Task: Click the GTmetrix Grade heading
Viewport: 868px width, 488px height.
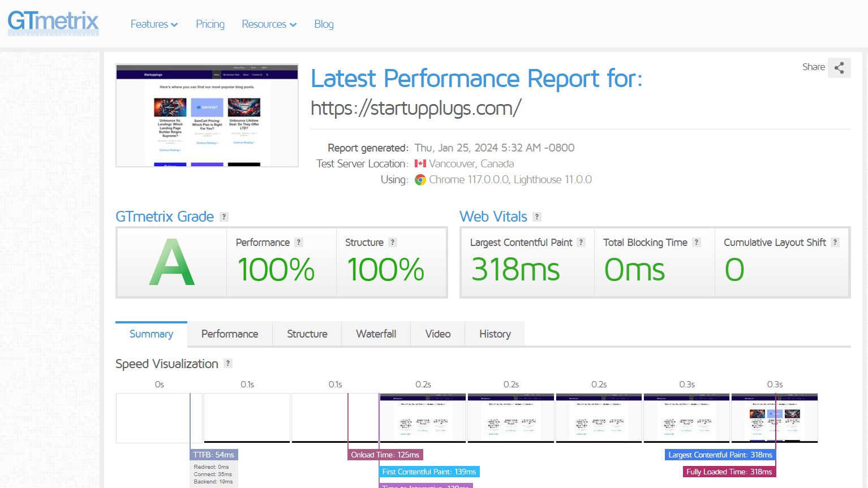Action: click(x=165, y=217)
